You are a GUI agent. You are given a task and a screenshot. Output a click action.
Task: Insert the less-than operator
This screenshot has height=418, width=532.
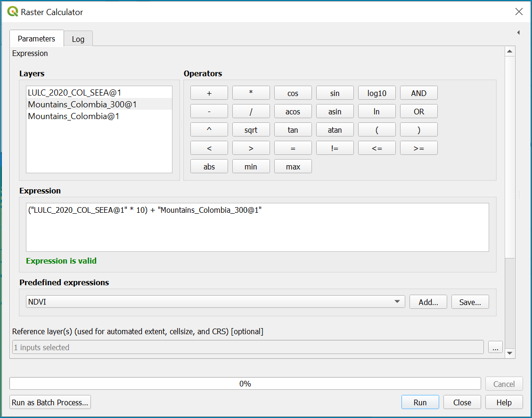click(209, 148)
